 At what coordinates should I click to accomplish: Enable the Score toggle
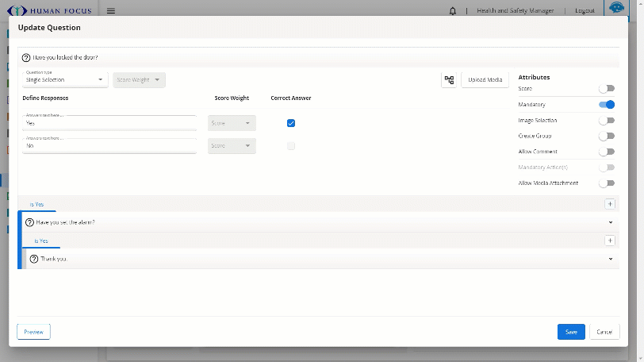tap(607, 89)
